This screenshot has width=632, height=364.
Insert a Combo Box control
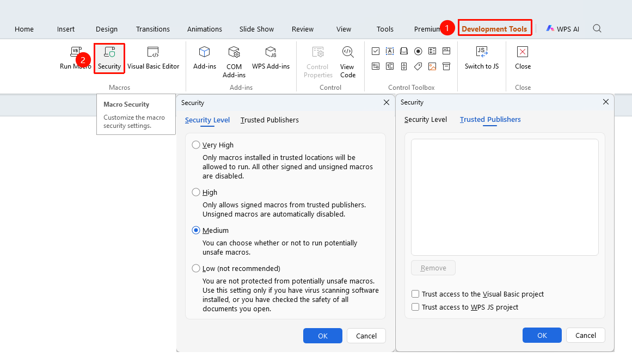[446, 51]
